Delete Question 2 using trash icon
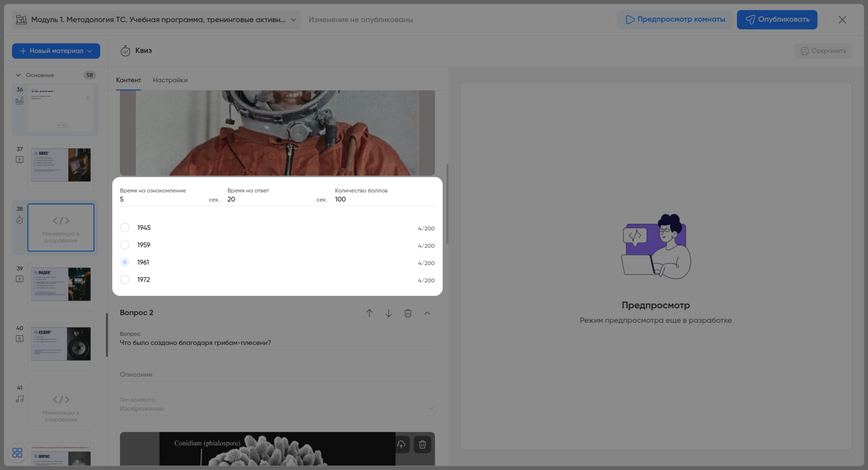868x470 pixels. coord(408,313)
